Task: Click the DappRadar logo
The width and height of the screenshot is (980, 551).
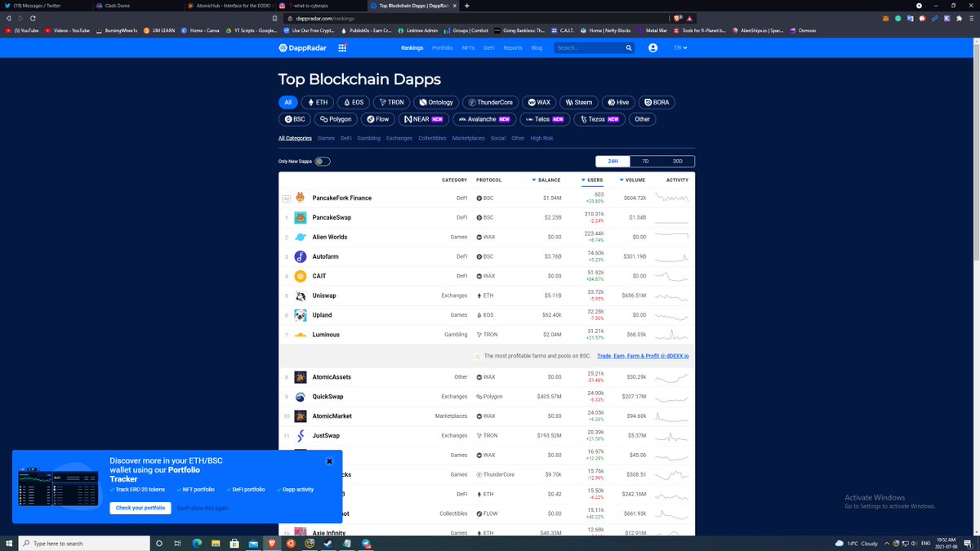Action: tap(301, 48)
